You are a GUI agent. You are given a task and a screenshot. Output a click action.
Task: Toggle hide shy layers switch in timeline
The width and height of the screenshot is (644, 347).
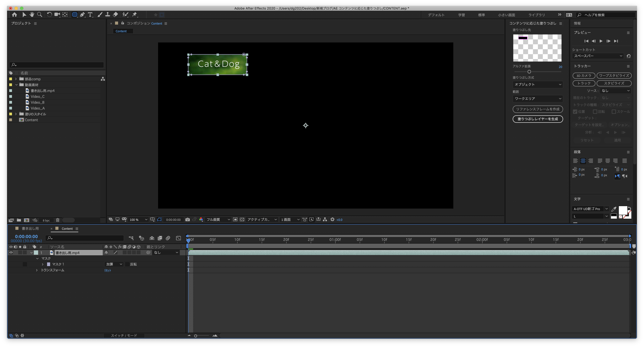point(152,238)
